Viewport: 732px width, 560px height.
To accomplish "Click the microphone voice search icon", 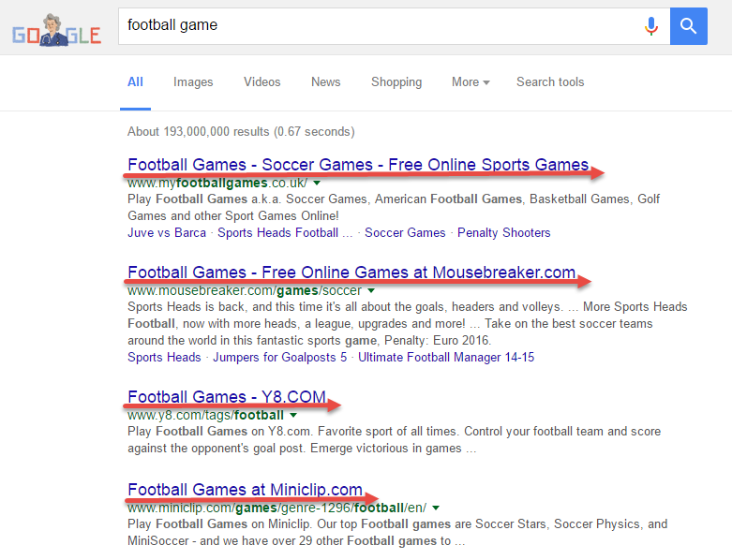I will click(651, 26).
